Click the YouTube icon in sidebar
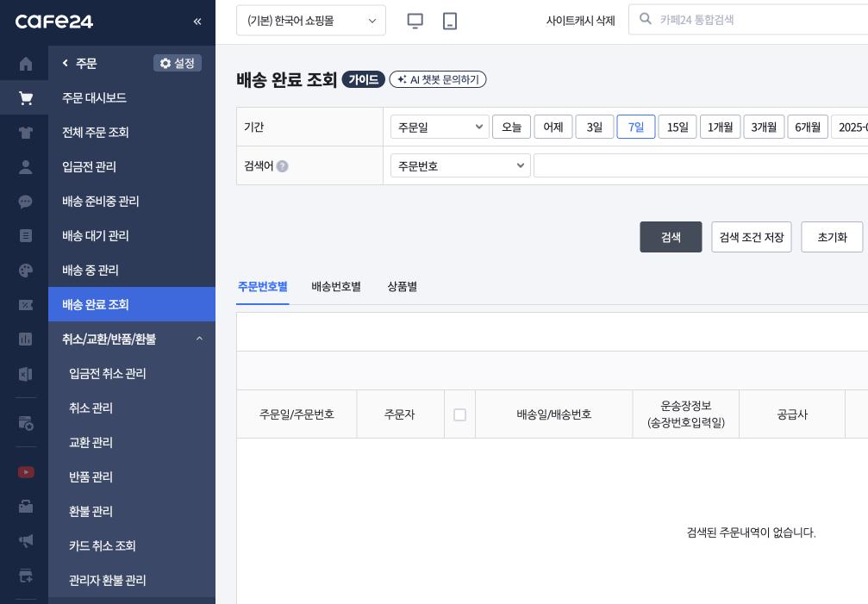868x604 pixels. (25, 472)
